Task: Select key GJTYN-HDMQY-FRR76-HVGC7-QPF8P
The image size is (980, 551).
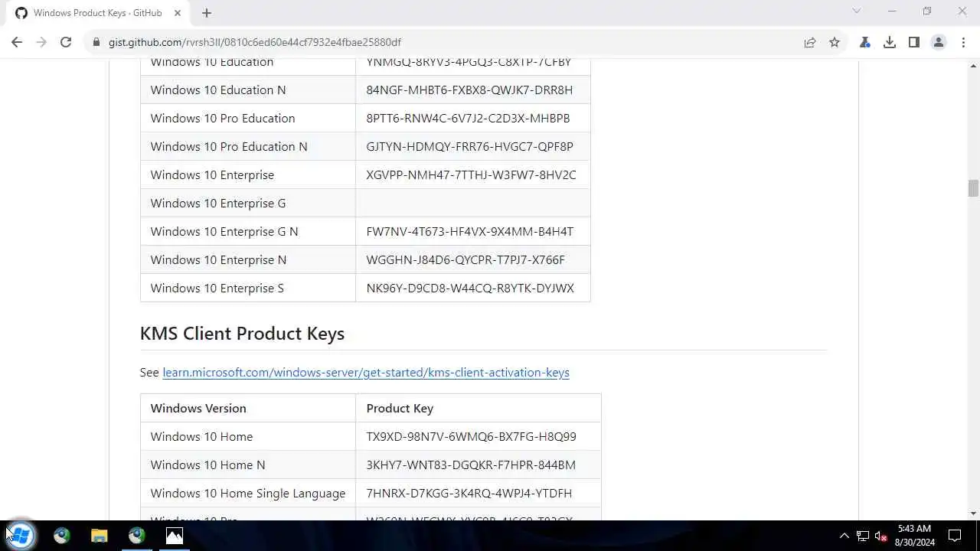Action: pyautogui.click(x=469, y=146)
